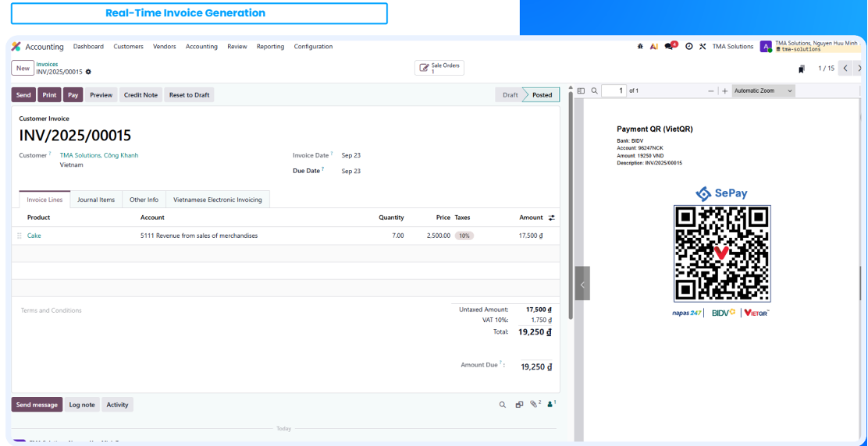
Task: Click the clock activities icon in navbar
Action: point(688,47)
